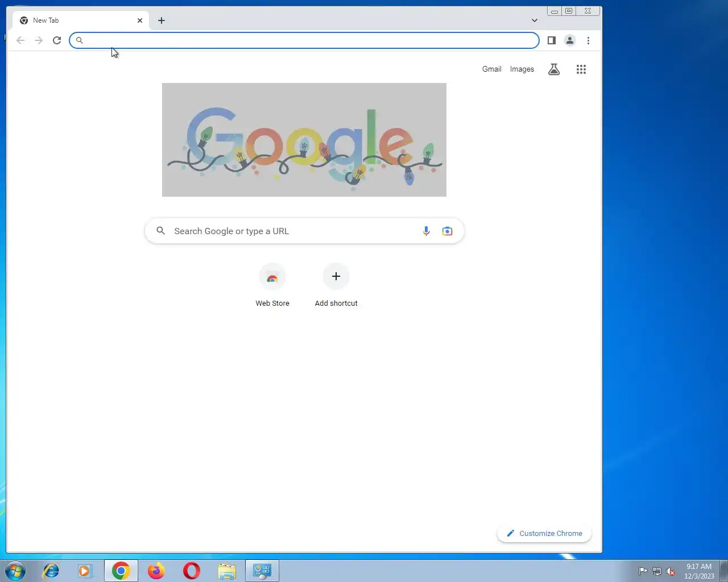Click the Search Google or type a URL box

click(x=304, y=231)
